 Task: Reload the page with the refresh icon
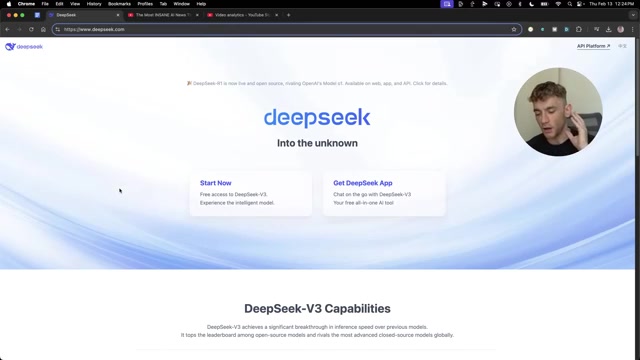[x=31, y=29]
